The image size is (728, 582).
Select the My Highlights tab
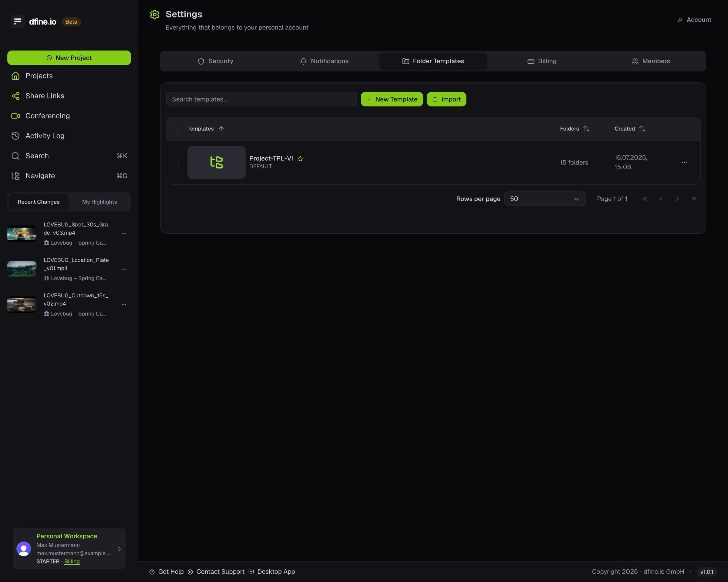point(99,202)
